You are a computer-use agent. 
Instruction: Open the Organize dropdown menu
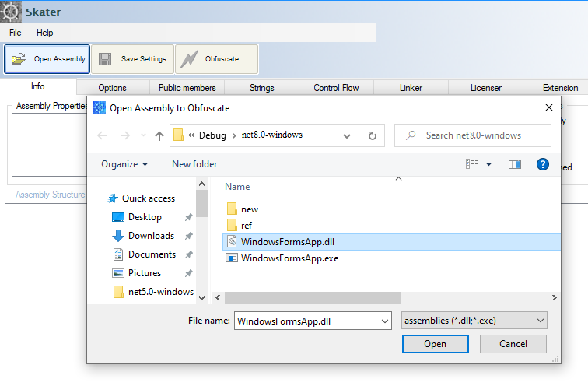[x=124, y=164]
